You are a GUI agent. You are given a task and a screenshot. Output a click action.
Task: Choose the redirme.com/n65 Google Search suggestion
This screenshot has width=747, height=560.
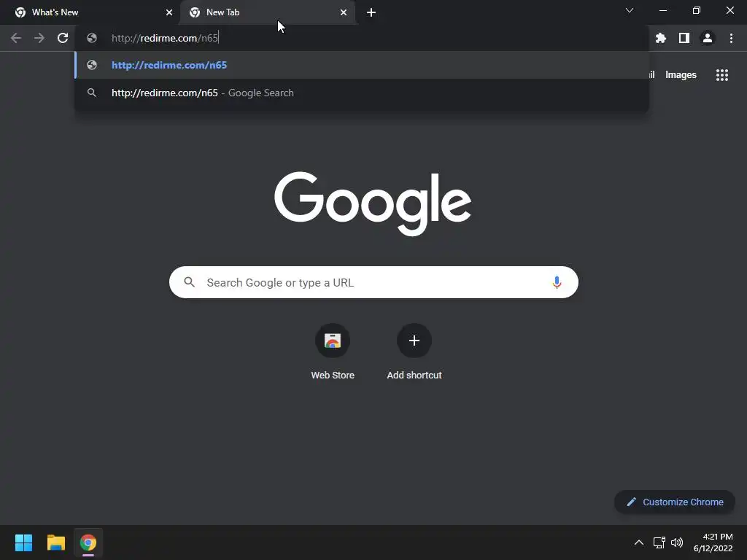point(362,93)
